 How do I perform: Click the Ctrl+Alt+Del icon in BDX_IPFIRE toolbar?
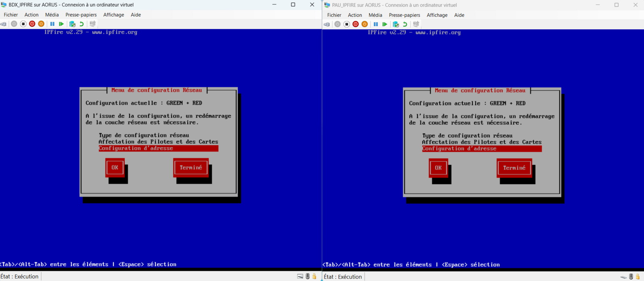(x=4, y=24)
